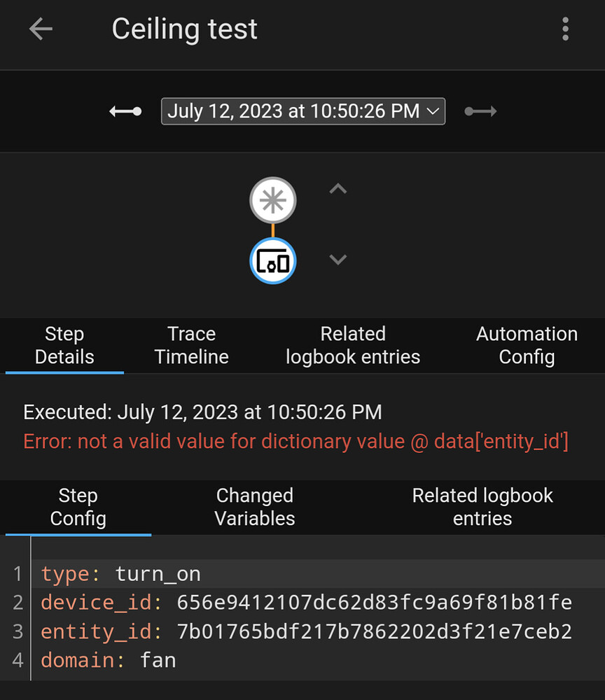
Task: Load the next trace with the right arrow
Action: coord(480,111)
